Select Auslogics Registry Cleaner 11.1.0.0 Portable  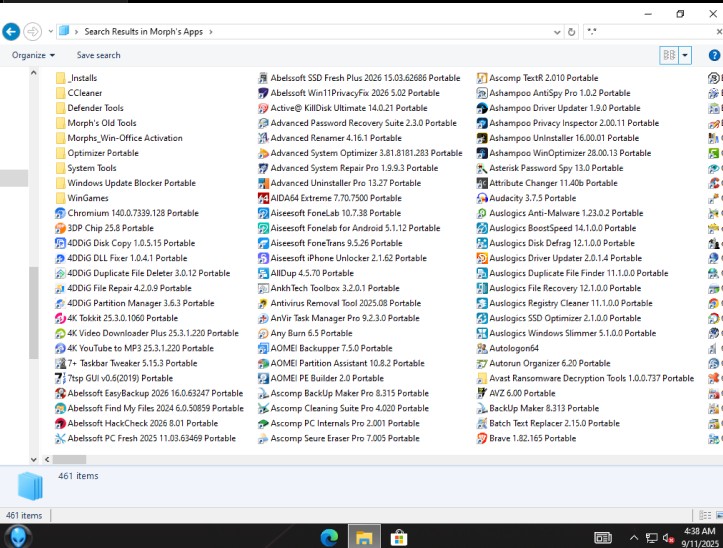pyautogui.click(x=571, y=303)
